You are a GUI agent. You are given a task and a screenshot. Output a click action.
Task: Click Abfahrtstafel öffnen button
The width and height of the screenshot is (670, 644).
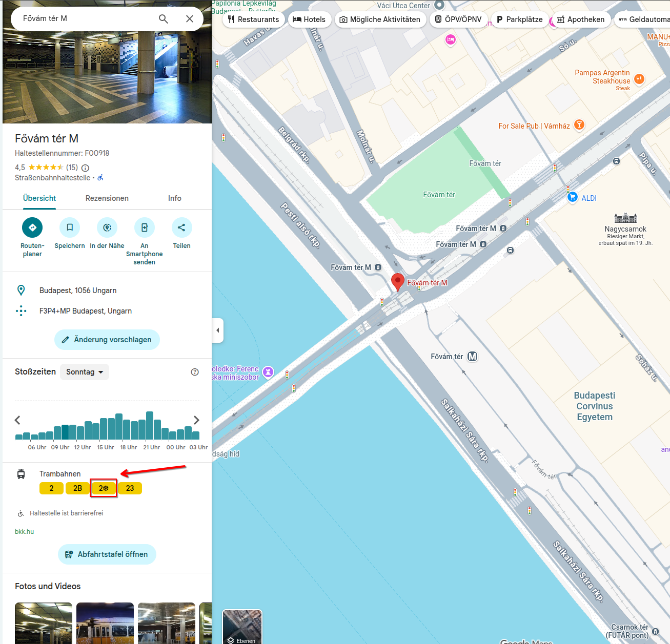[107, 554]
